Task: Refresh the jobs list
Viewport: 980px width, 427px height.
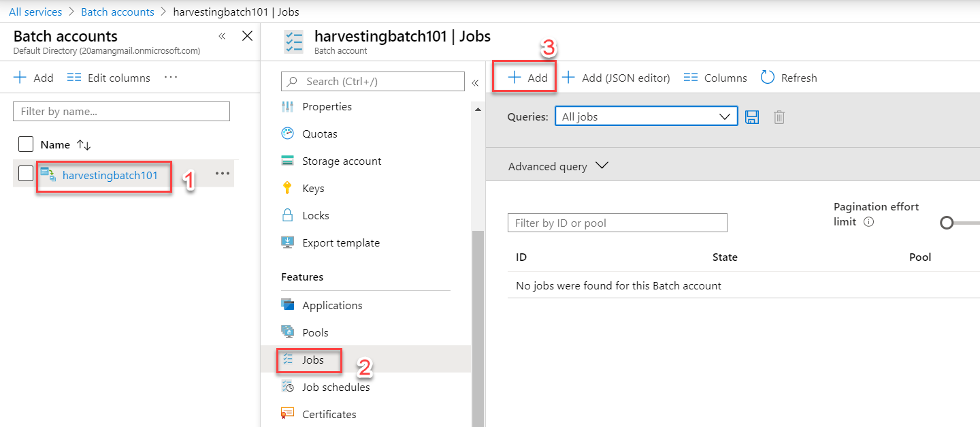Action: 788,78
